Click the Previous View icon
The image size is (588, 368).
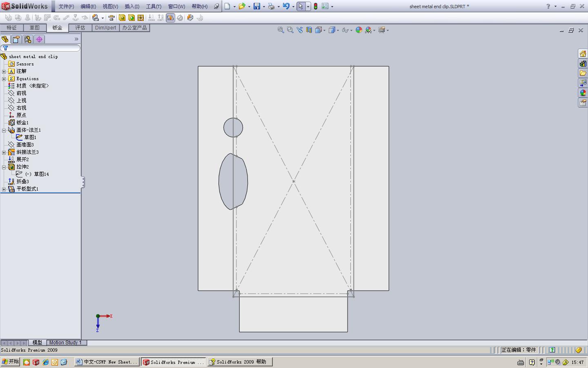click(300, 30)
